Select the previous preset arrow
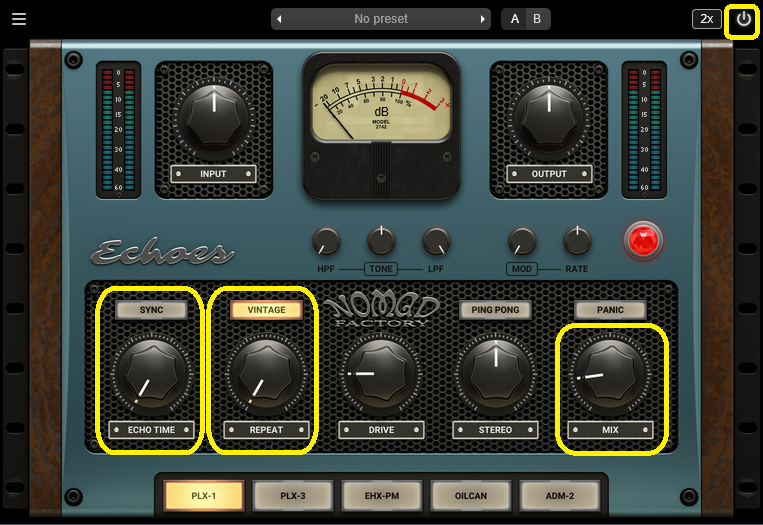The width and height of the screenshot is (763, 525). coord(279,19)
